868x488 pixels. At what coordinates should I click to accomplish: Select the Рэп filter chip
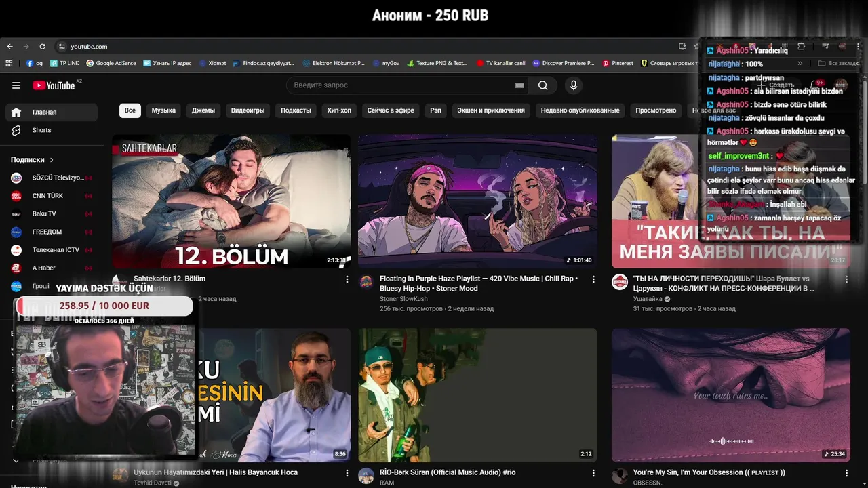[435, 110]
